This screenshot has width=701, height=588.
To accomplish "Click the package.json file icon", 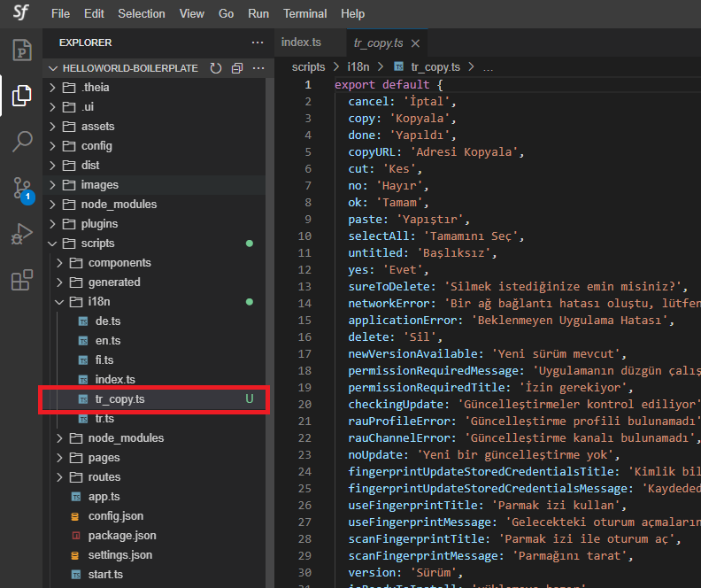I will click(x=76, y=536).
